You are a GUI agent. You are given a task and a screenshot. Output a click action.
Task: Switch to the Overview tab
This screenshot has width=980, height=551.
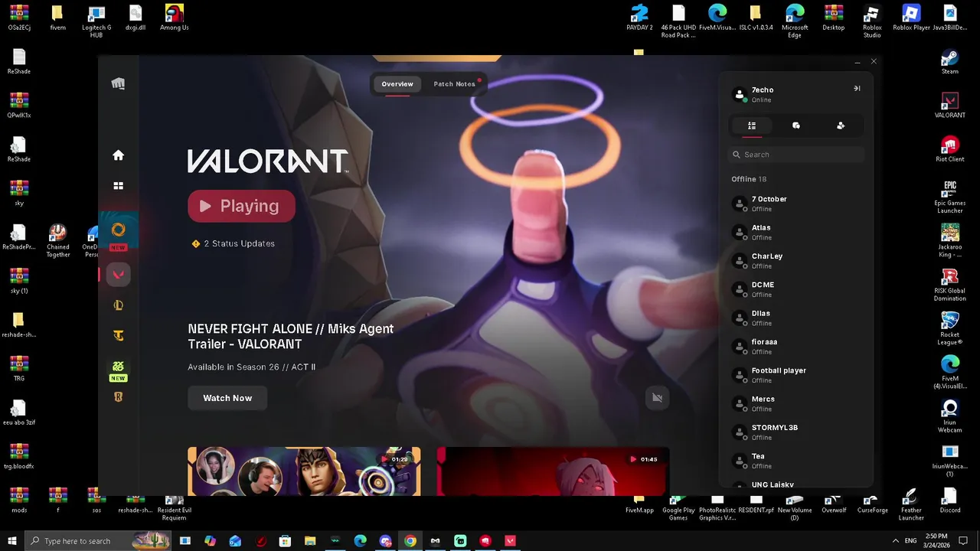(397, 84)
